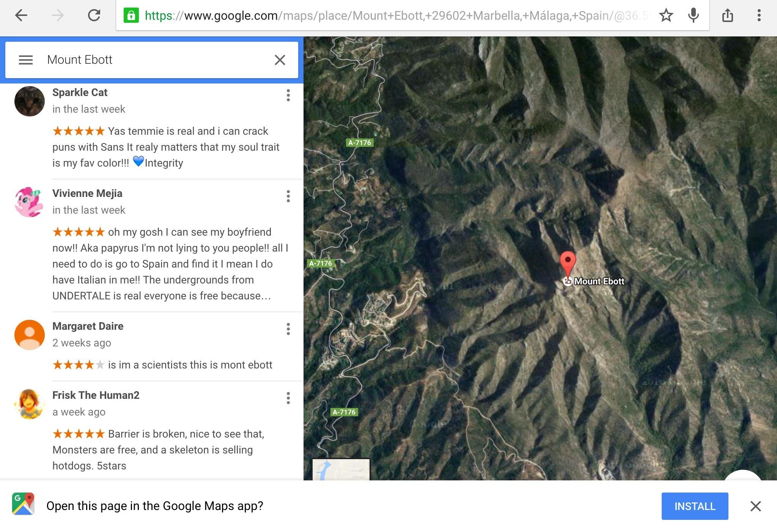This screenshot has width=777, height=532.
Task: Open options menu for Vivienne Mejia's review
Action: [x=288, y=196]
